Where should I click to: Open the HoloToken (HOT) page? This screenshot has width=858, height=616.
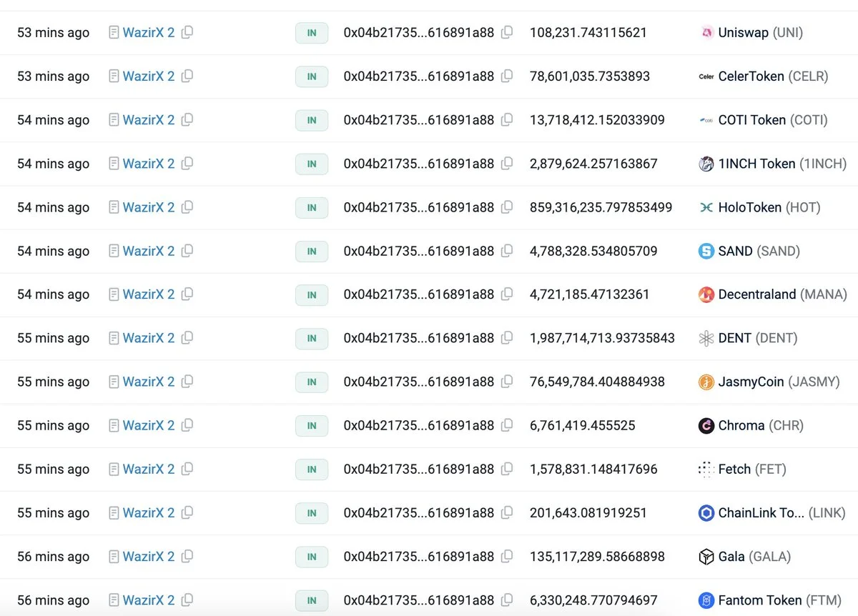(x=769, y=207)
